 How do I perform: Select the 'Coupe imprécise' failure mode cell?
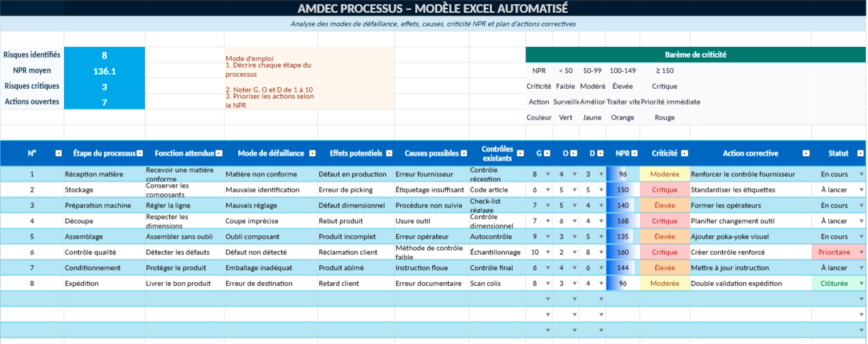coord(271,221)
